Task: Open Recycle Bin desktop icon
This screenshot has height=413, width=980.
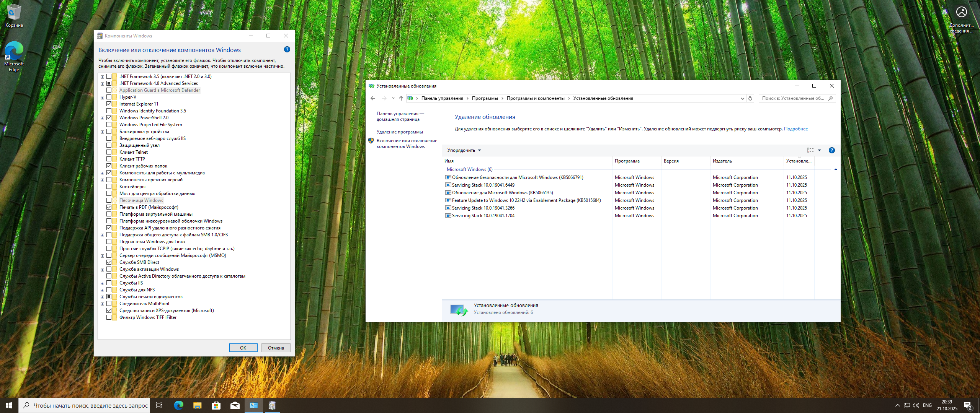Action: [14, 15]
